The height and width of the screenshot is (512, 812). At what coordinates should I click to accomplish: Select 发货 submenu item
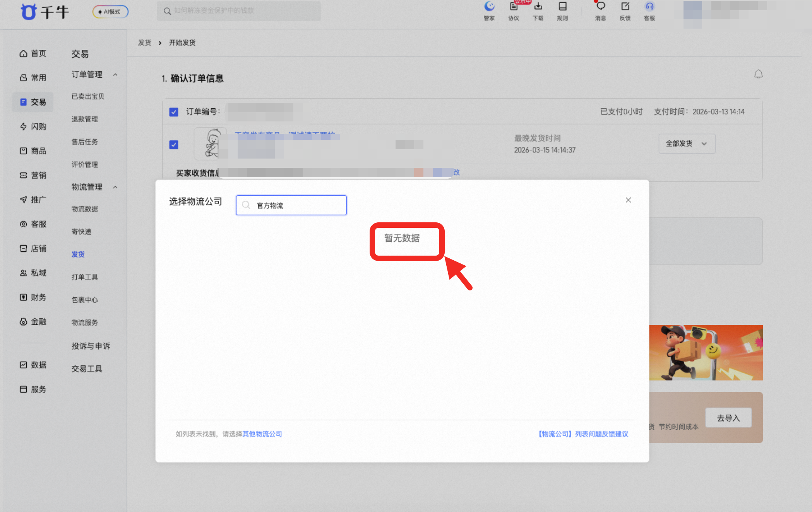point(78,254)
